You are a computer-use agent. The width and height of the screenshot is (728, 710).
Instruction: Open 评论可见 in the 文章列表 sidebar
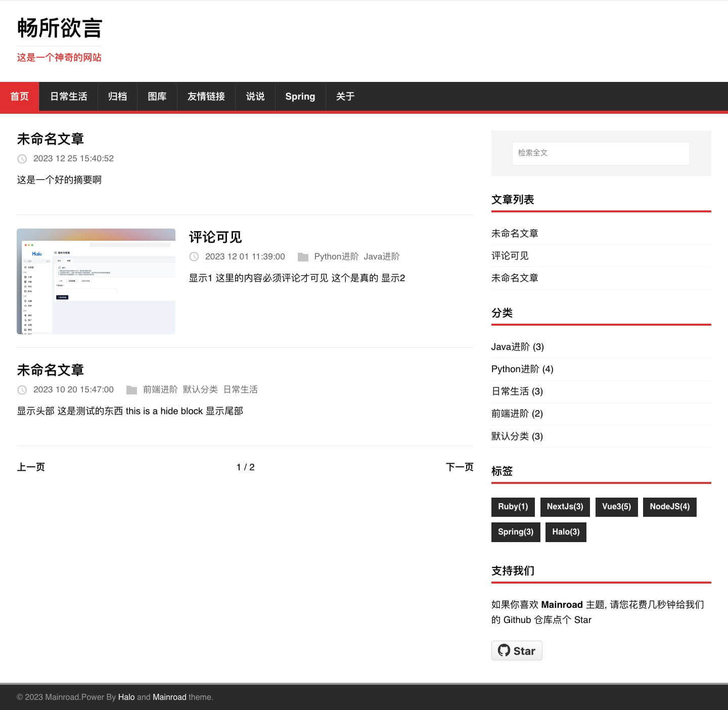(x=510, y=256)
